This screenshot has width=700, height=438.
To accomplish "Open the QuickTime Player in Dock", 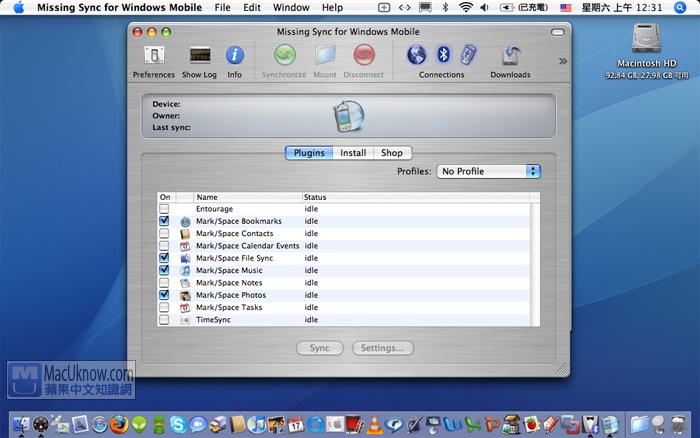I will click(315, 425).
